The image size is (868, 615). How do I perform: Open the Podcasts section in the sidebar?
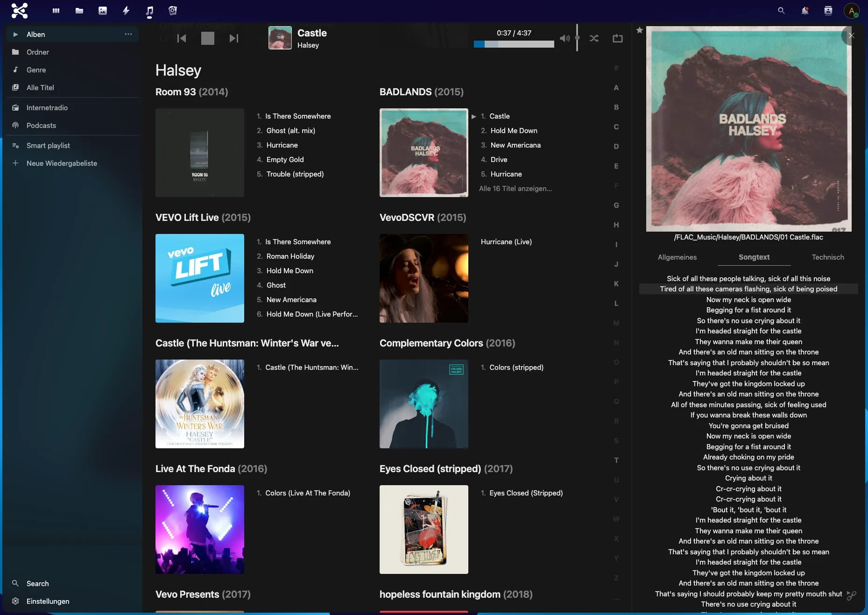coord(41,125)
